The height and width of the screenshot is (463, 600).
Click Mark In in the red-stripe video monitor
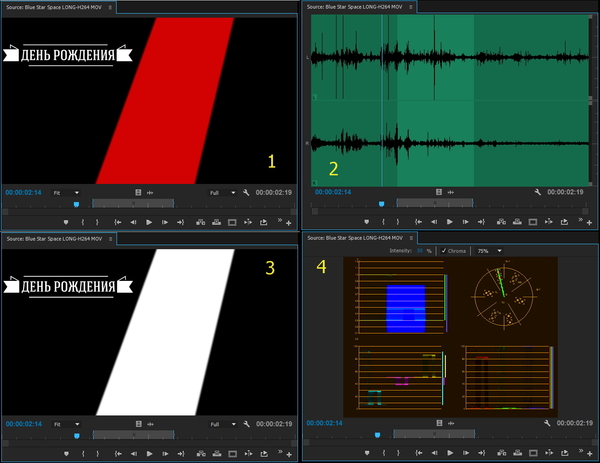pos(82,221)
